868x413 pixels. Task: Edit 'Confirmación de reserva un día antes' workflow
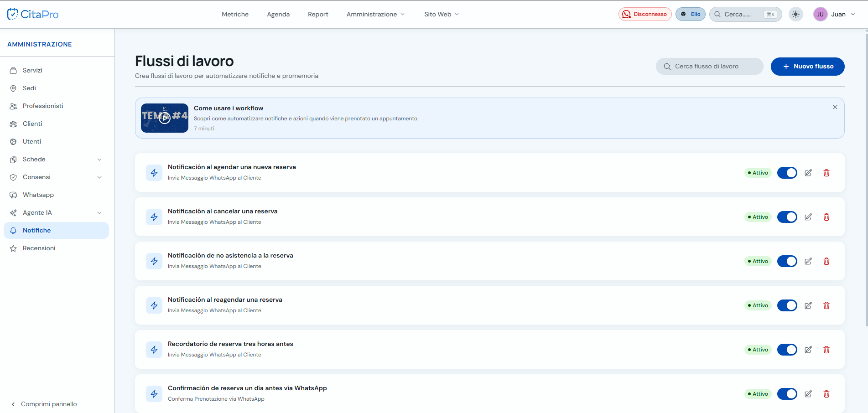[x=808, y=394]
